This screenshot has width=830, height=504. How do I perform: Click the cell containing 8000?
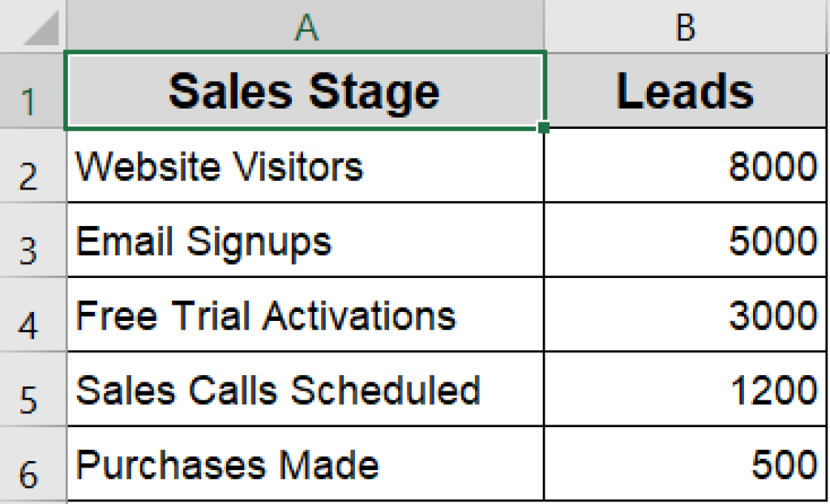[x=686, y=165]
